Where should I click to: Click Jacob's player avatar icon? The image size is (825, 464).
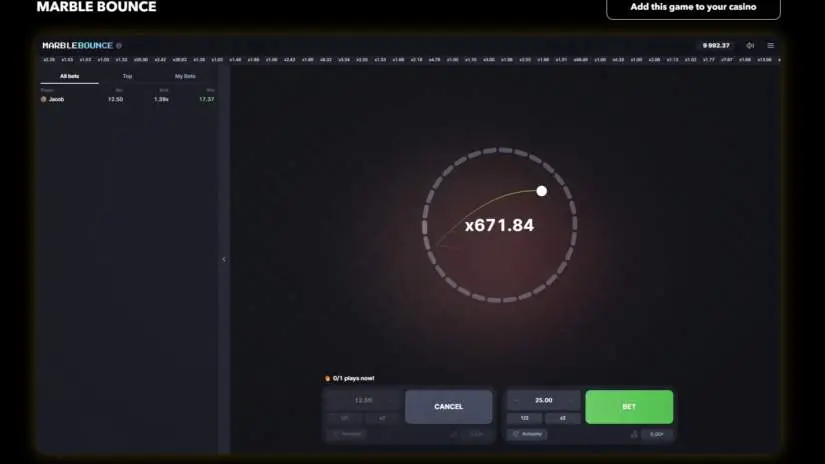(x=43, y=99)
